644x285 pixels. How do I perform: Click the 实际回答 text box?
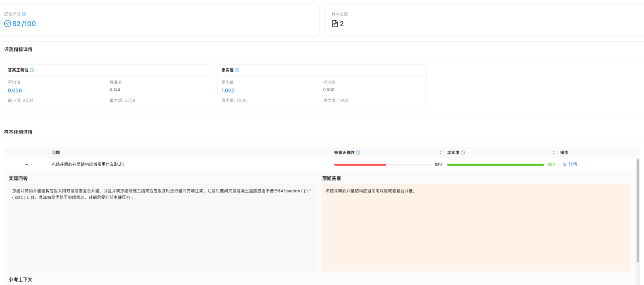pyautogui.click(x=163, y=228)
